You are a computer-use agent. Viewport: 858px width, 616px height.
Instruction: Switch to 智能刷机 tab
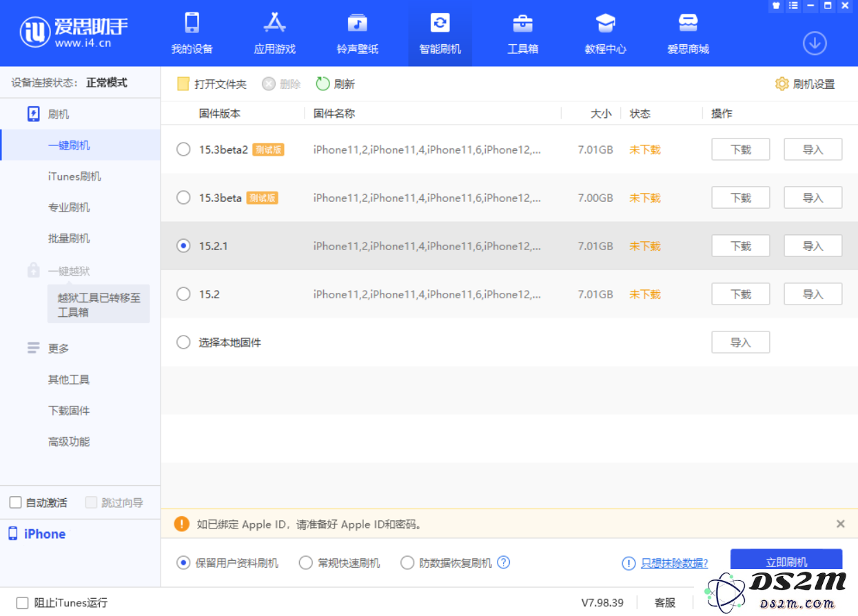tap(440, 33)
